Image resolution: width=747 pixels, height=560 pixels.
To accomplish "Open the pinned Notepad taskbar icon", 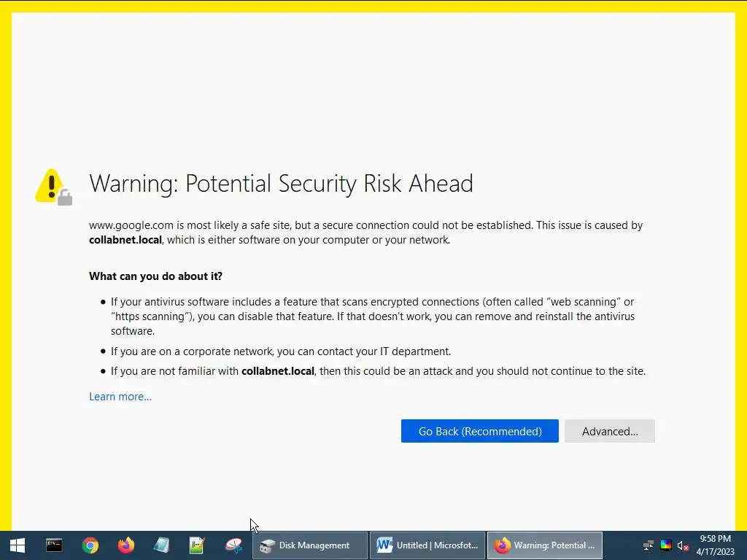I will point(161,545).
